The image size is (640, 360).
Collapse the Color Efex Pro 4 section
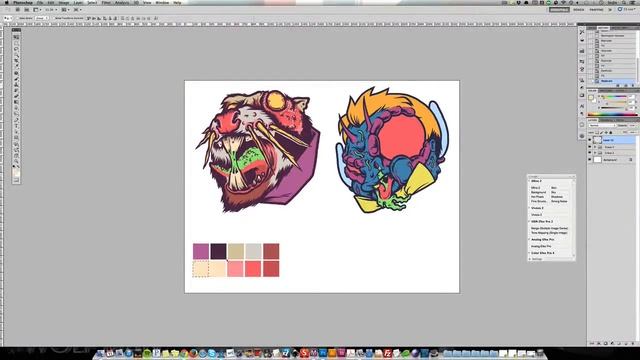[529, 253]
